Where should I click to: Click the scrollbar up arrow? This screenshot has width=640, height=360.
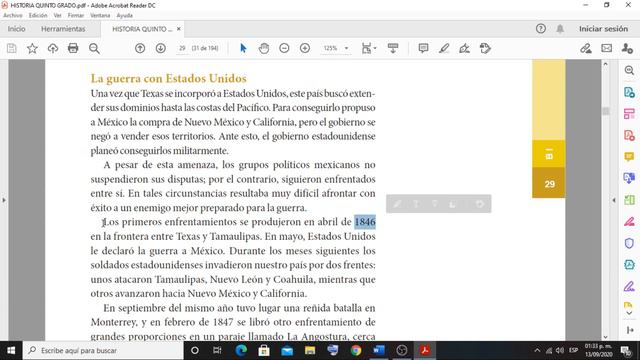coord(606,64)
